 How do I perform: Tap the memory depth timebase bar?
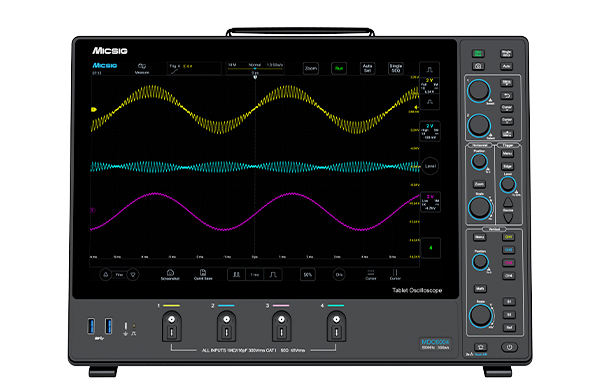tap(255, 68)
